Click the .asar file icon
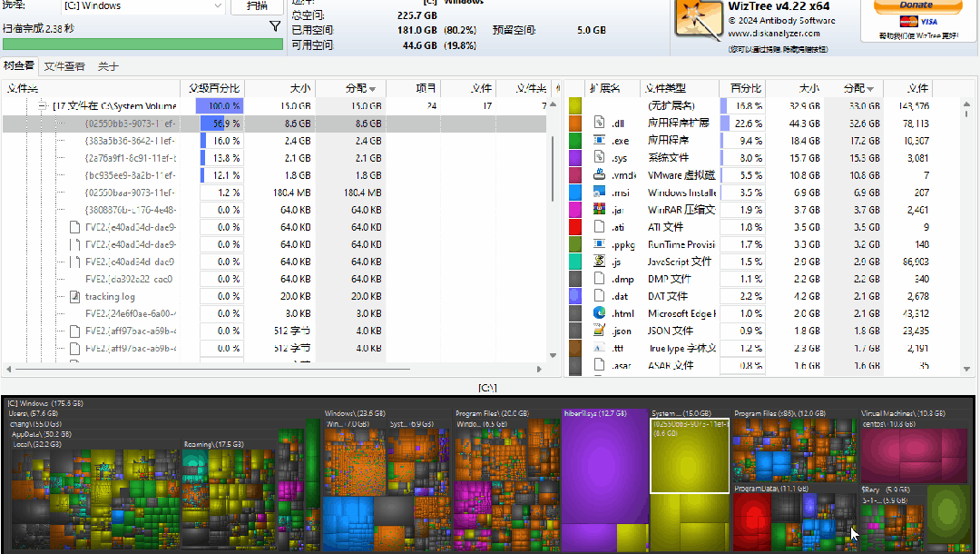 pos(599,365)
